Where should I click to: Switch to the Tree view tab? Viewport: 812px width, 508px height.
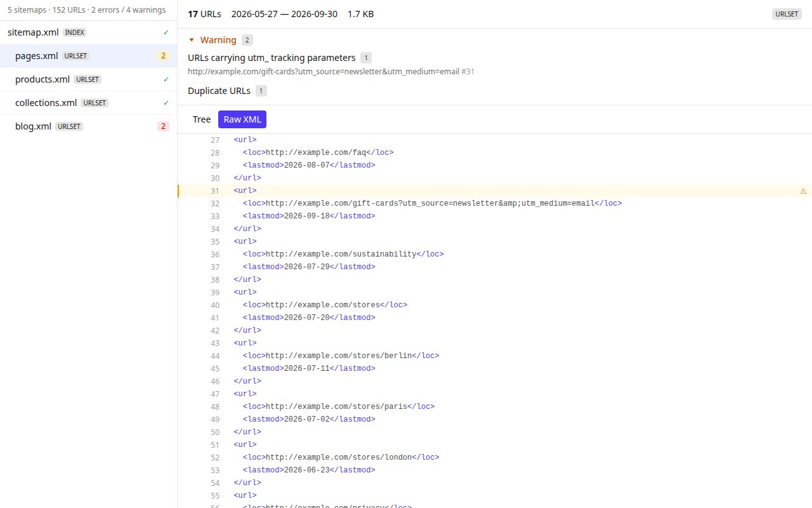tap(202, 119)
